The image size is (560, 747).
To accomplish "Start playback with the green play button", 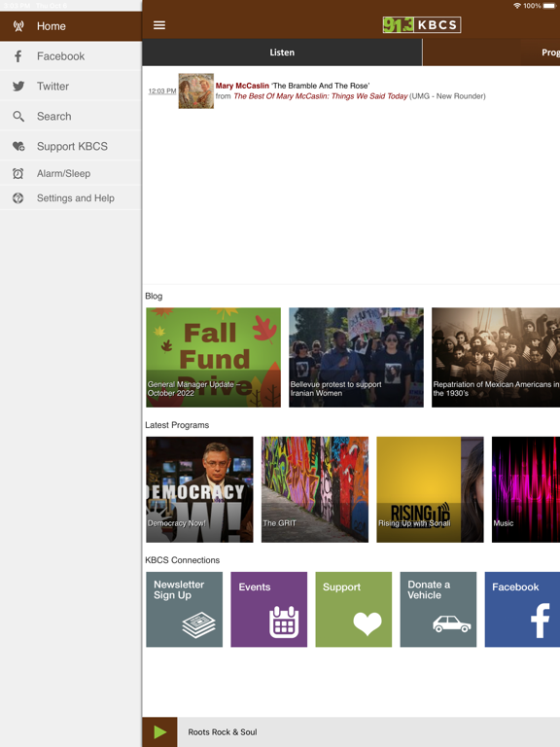I will pyautogui.click(x=160, y=731).
